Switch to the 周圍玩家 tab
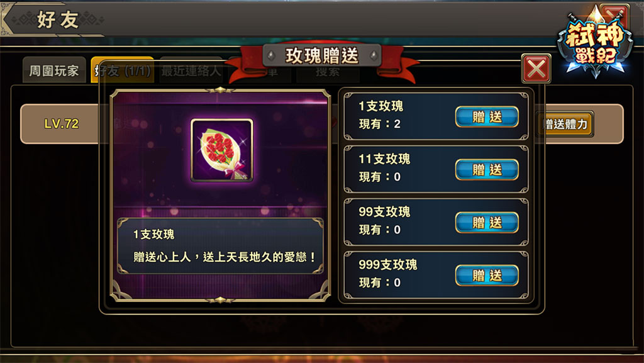Image resolution: width=644 pixels, height=363 pixels. pos(54,70)
